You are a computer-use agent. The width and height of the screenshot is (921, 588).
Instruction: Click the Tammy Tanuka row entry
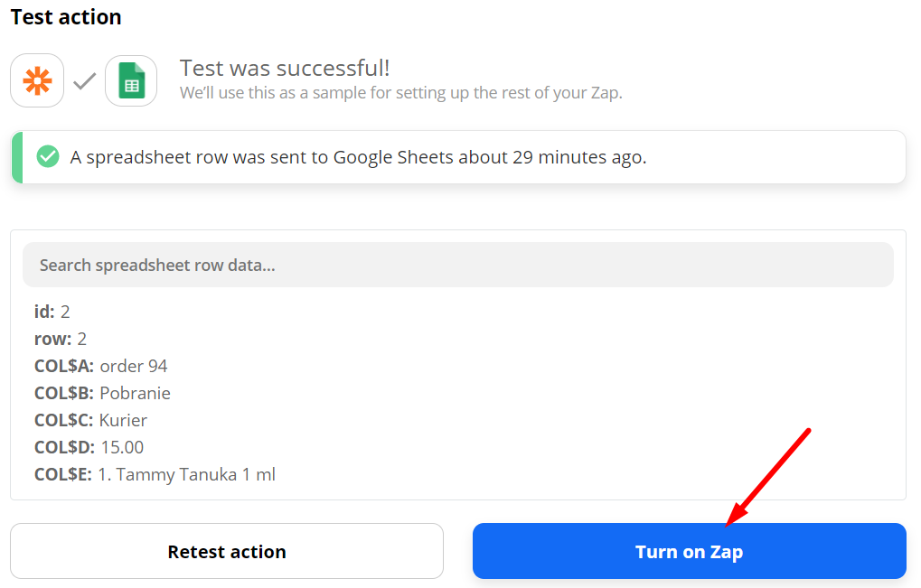pyautogui.click(x=131, y=473)
